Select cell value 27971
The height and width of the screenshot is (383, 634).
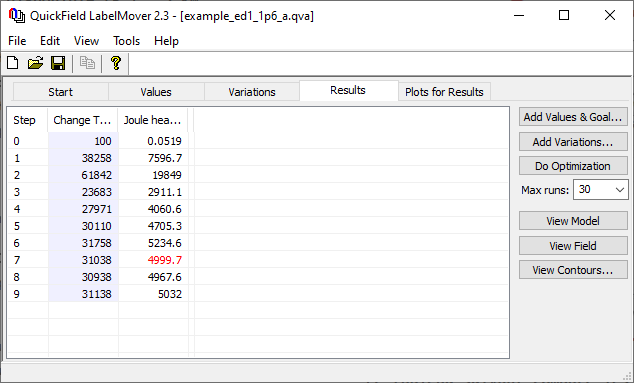(96, 209)
